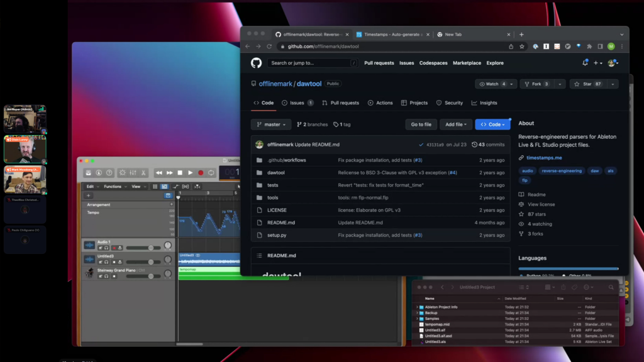This screenshot has height=362, width=644.
Task: Expand the blue Code dropdown button
Action: click(x=492, y=124)
